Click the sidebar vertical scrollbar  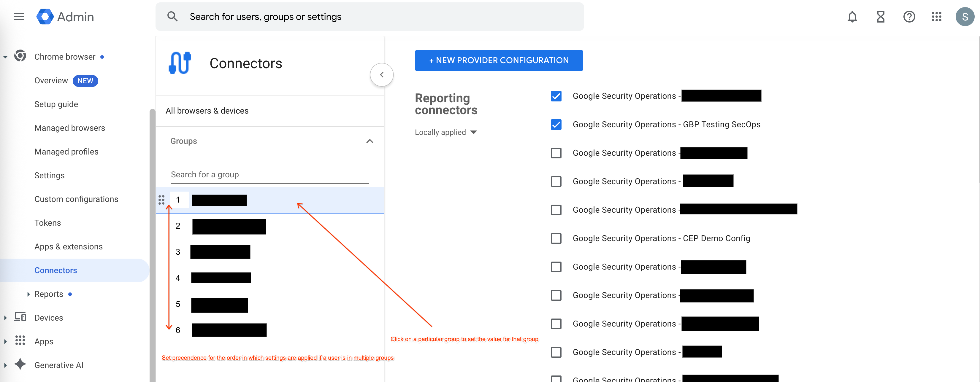(153, 245)
